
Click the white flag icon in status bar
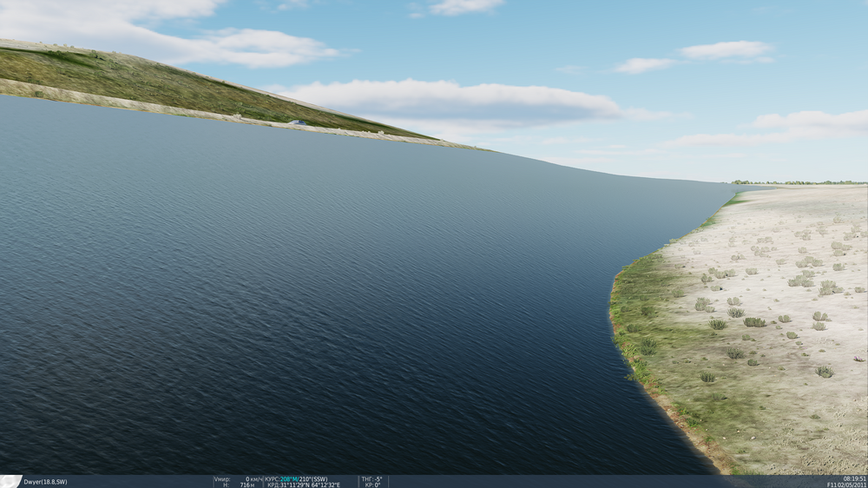pos(10,481)
